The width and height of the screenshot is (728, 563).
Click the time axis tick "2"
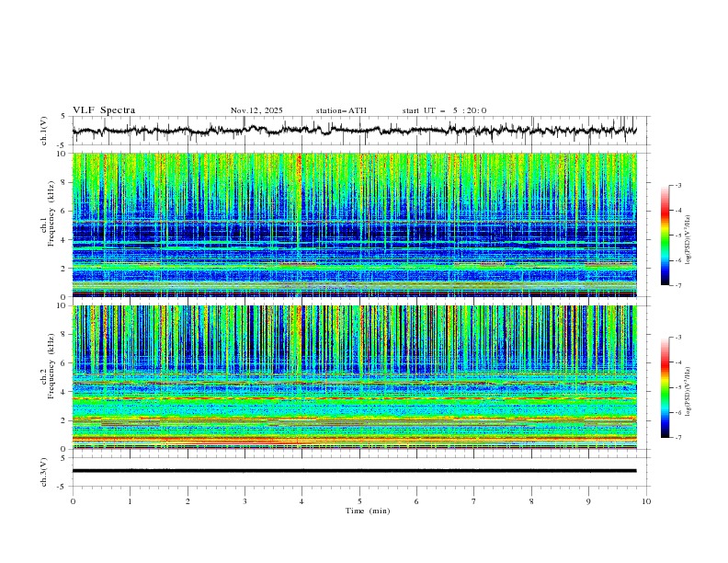[188, 501]
